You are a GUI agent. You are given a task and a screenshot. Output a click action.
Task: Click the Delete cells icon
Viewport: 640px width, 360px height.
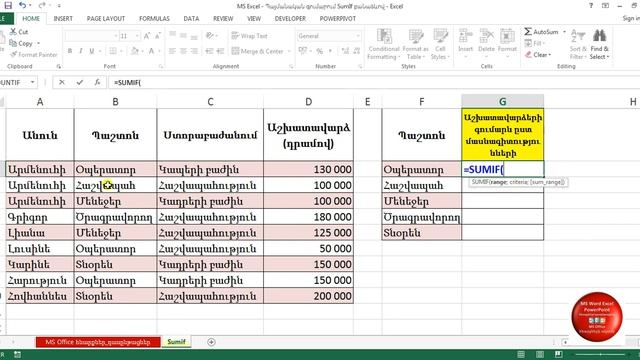point(486,36)
